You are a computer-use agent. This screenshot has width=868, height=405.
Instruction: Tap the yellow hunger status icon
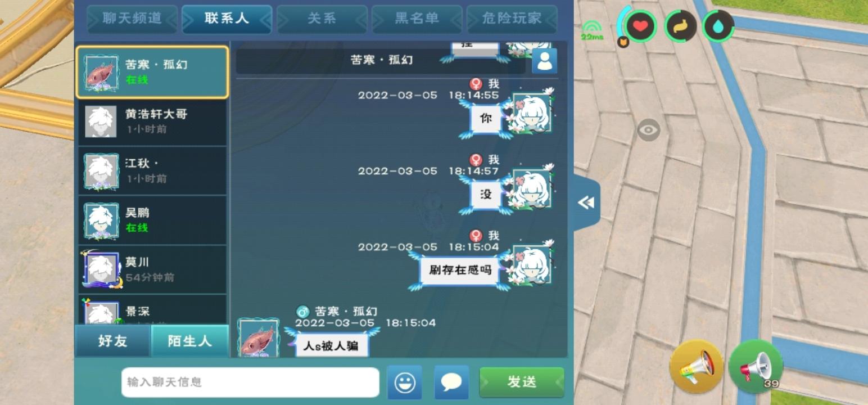pyautogui.click(x=680, y=26)
